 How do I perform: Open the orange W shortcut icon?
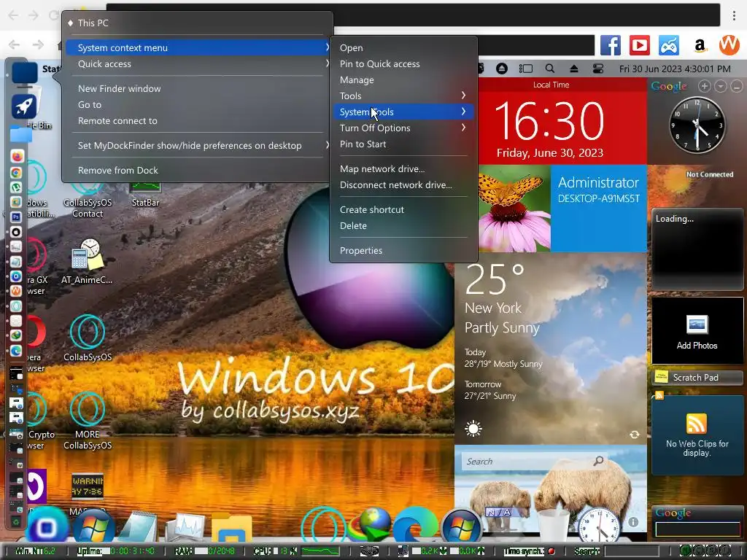(x=729, y=45)
